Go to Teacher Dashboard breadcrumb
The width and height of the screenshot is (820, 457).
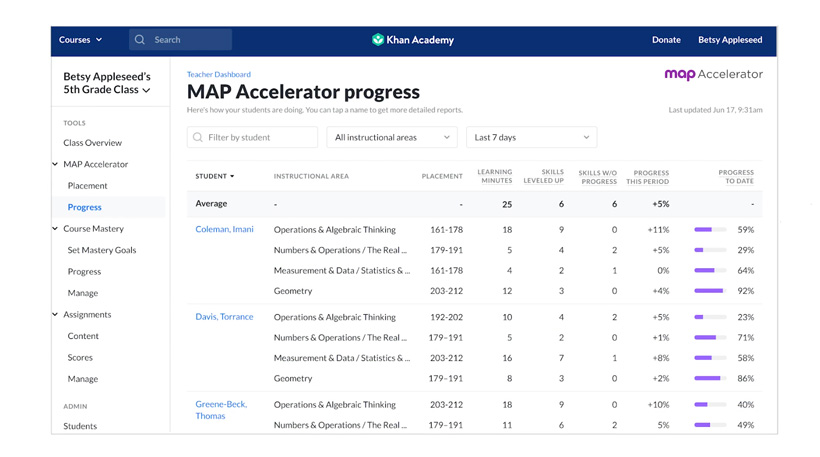219,74
